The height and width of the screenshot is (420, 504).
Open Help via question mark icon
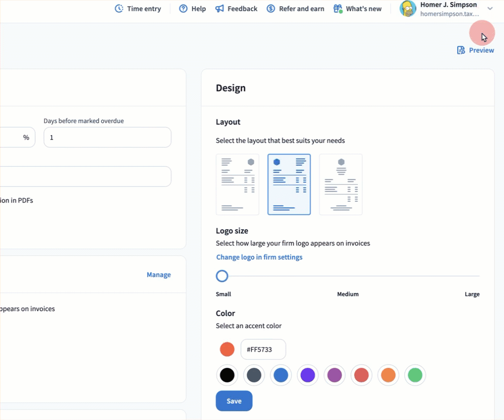click(183, 9)
